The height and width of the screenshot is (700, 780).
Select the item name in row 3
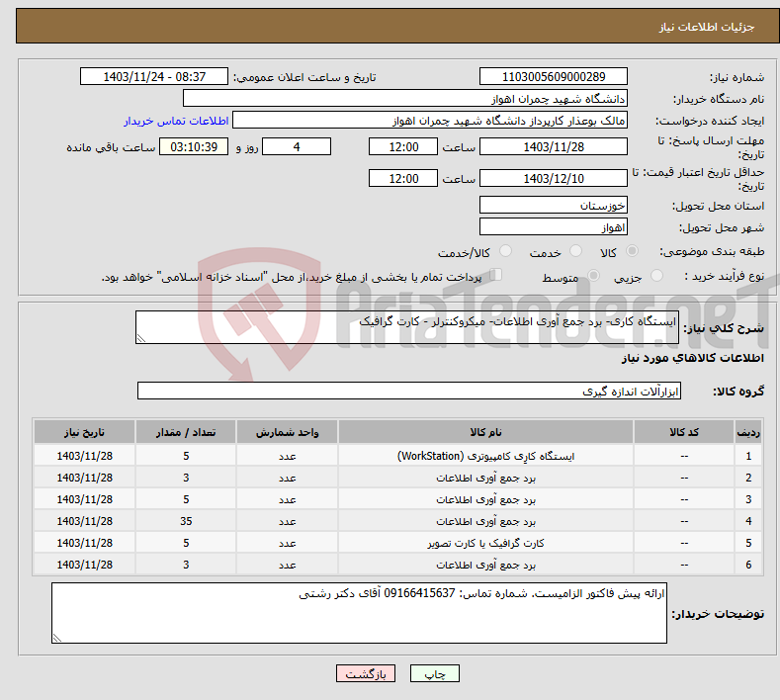485,499
